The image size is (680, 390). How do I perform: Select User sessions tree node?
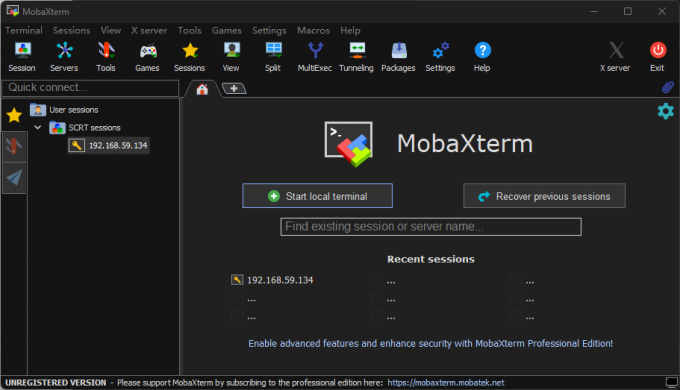click(x=74, y=110)
